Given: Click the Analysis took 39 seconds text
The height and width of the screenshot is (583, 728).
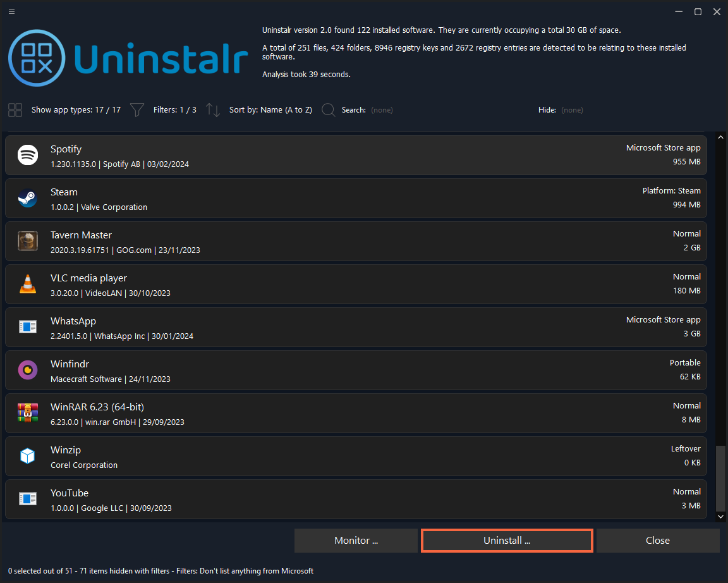Looking at the screenshot, I should tap(306, 75).
